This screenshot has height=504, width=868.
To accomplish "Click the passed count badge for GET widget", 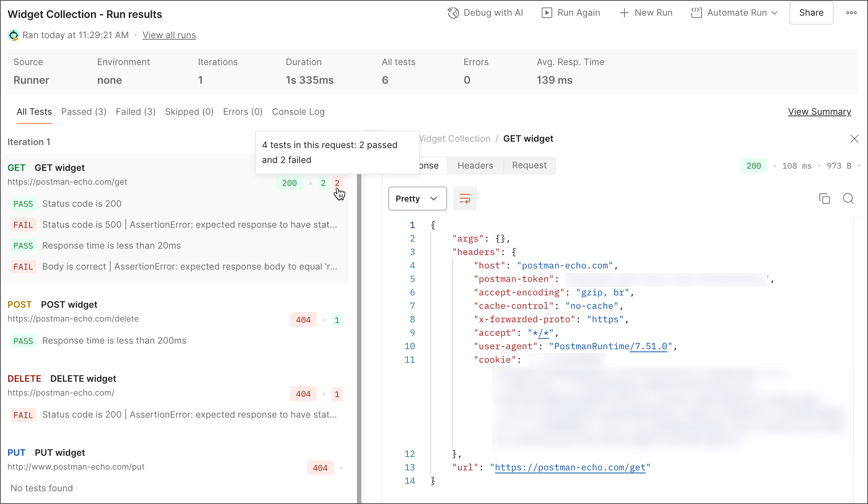I will point(323,183).
